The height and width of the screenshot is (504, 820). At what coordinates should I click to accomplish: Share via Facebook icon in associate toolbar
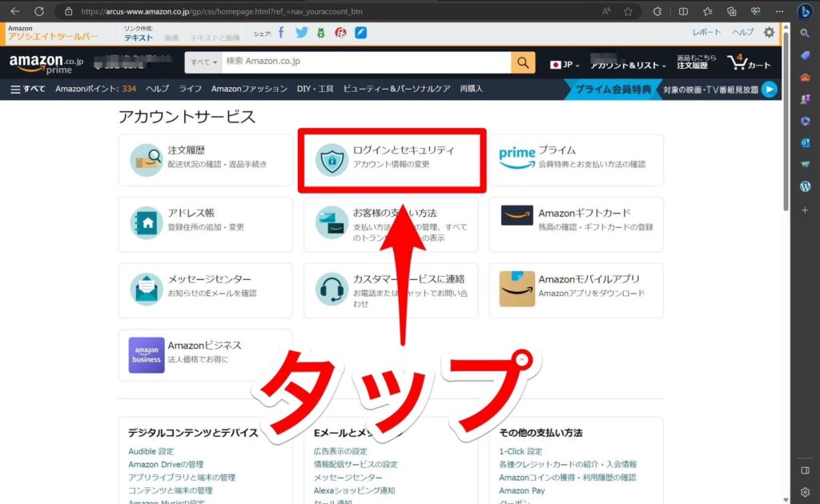pos(281,33)
